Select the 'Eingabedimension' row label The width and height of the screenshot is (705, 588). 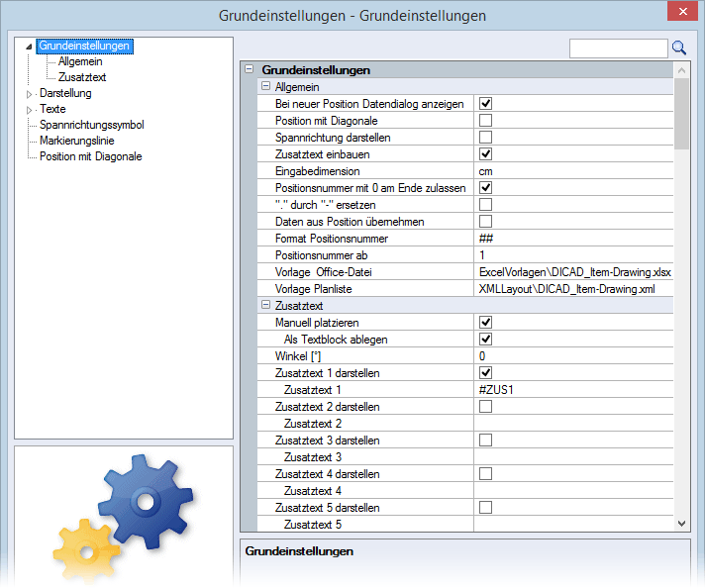click(x=318, y=171)
